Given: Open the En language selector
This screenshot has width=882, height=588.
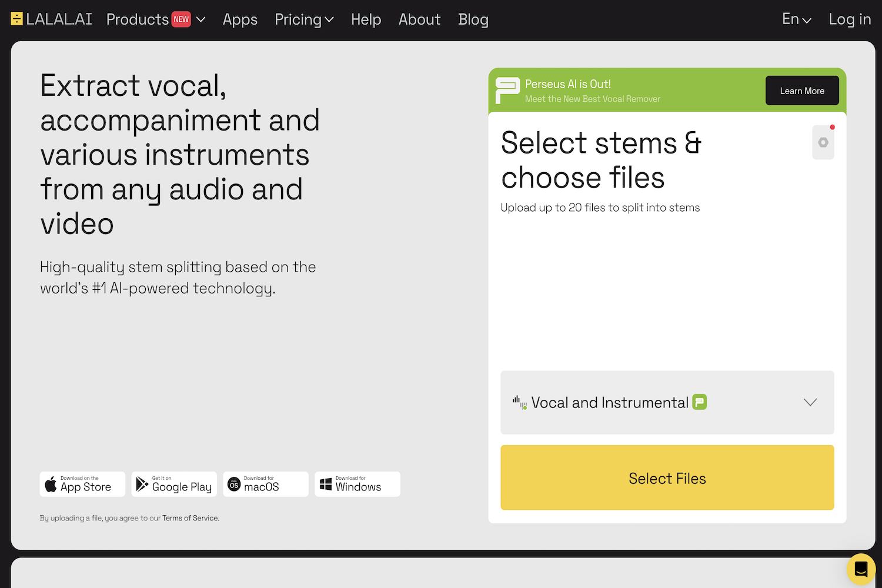Looking at the screenshot, I should pyautogui.click(x=797, y=19).
